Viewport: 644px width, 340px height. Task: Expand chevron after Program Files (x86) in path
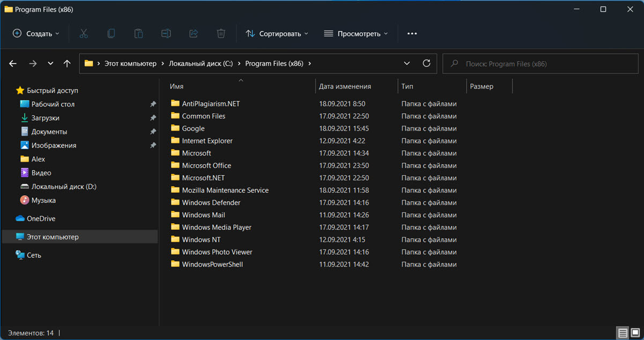pos(310,63)
